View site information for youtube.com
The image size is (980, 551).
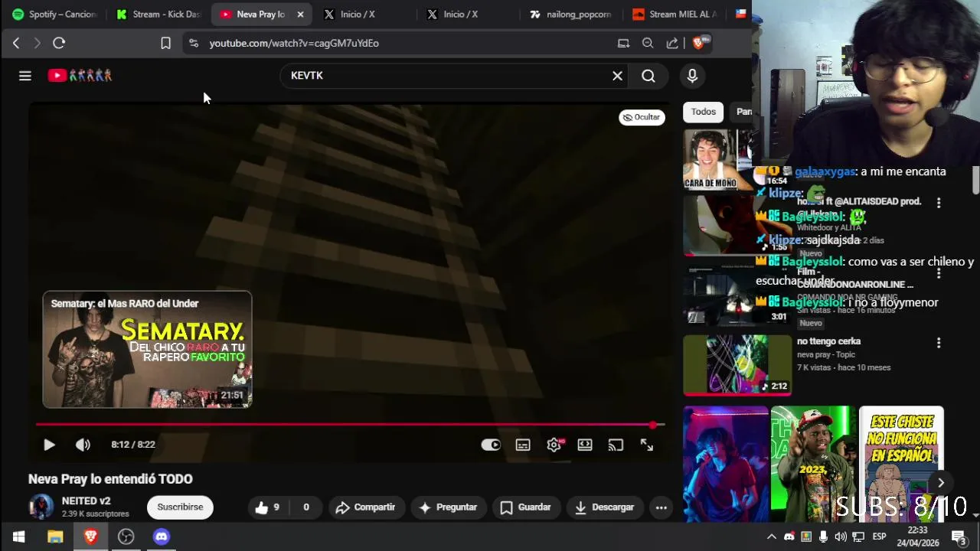(194, 44)
